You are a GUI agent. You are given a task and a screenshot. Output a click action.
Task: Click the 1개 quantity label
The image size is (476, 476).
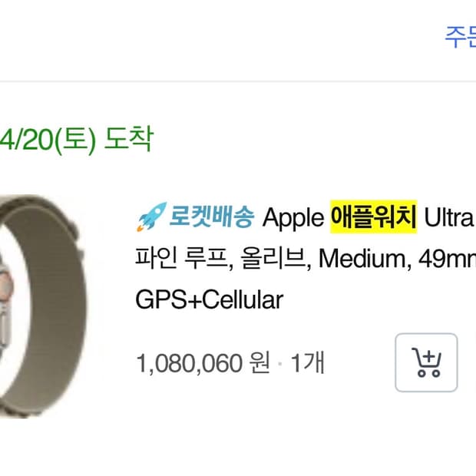click(308, 362)
